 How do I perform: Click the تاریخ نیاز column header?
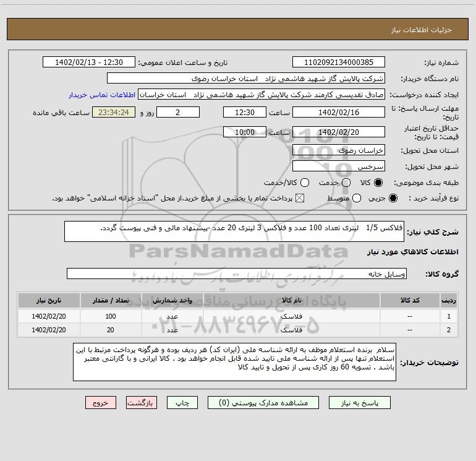point(49,300)
